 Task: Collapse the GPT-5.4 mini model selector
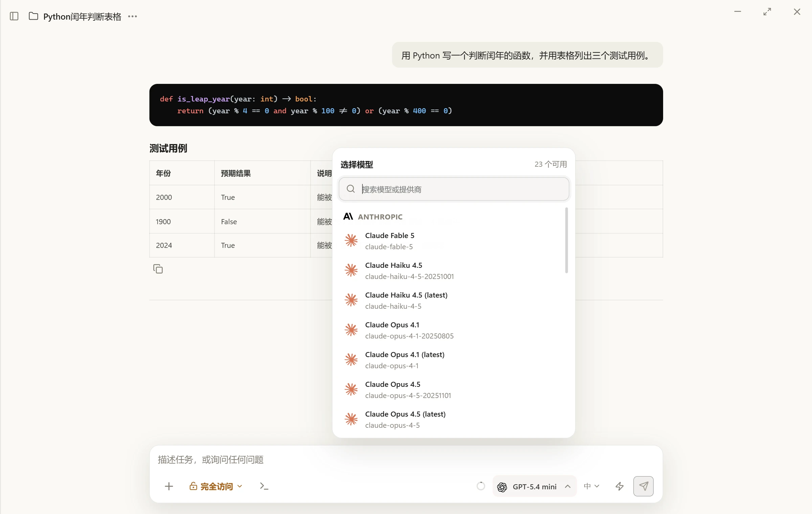click(535, 486)
